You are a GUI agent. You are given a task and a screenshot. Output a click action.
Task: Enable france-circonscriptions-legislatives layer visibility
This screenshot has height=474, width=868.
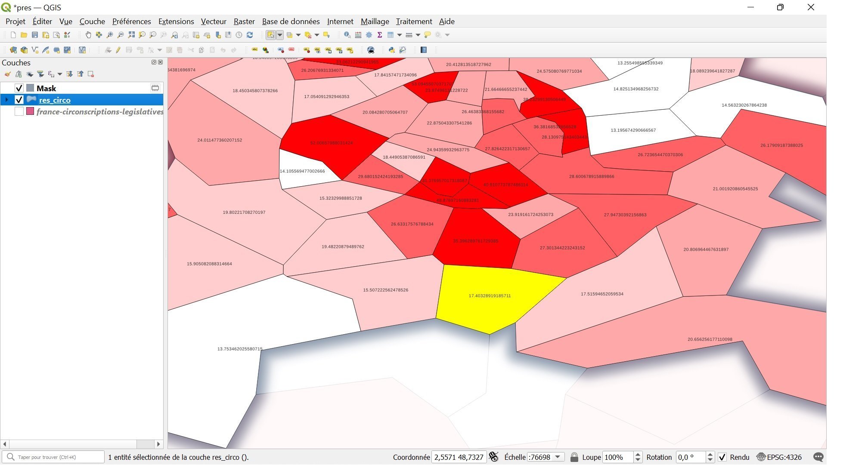(x=19, y=111)
